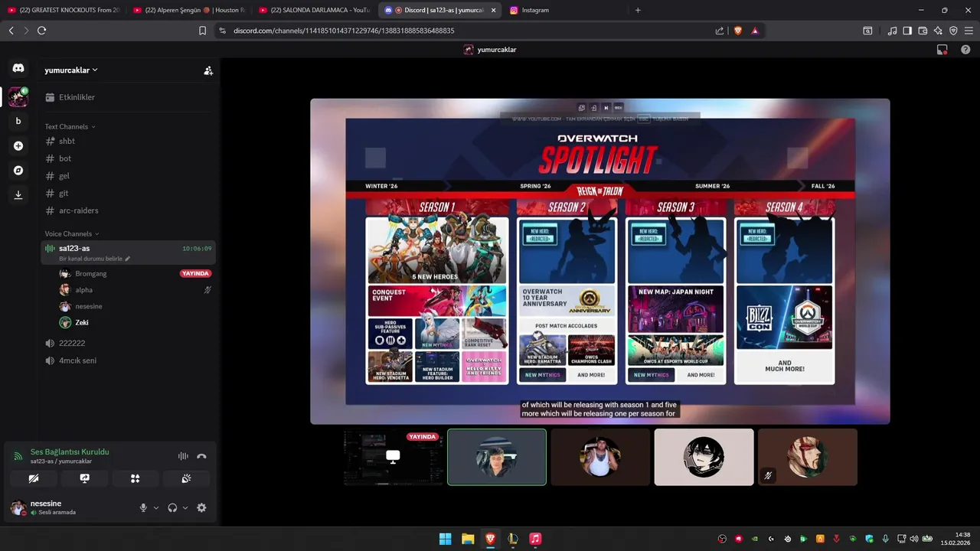Image resolution: width=980 pixels, height=551 pixels.
Task: Open the git text channel
Action: 129,194
